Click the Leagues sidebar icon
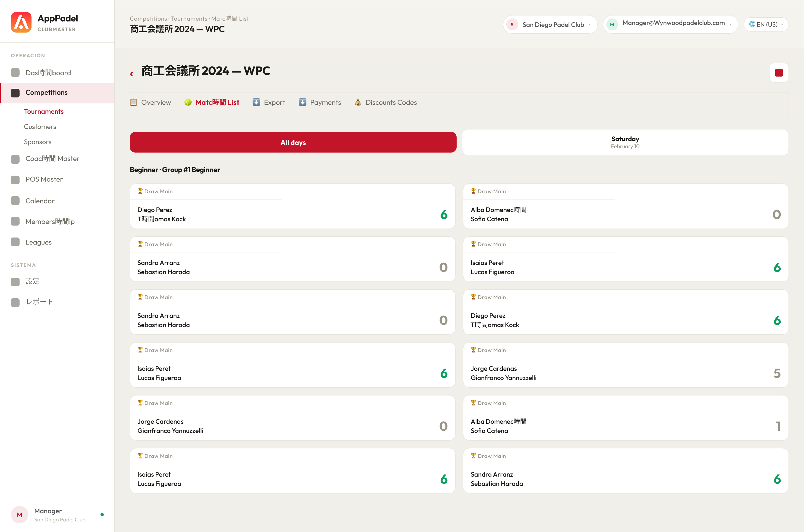The width and height of the screenshot is (804, 532). [x=15, y=242]
